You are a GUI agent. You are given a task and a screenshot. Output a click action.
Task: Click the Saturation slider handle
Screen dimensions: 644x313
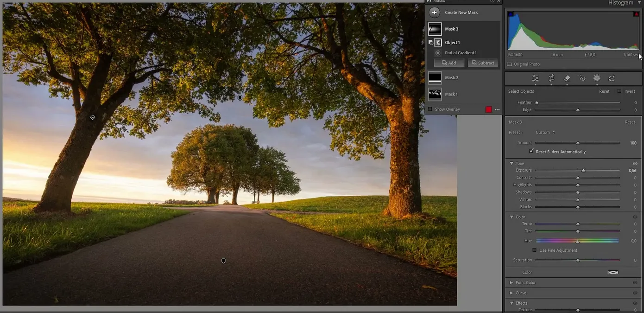[x=578, y=260]
